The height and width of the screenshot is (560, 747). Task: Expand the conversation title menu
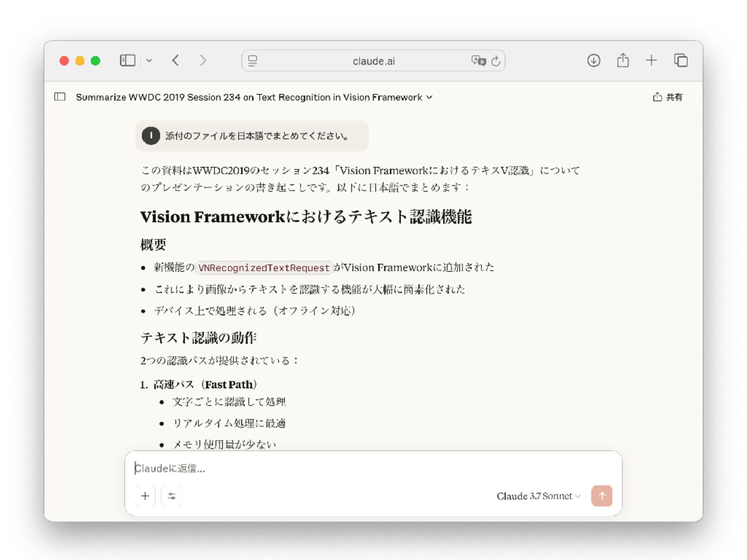(429, 97)
